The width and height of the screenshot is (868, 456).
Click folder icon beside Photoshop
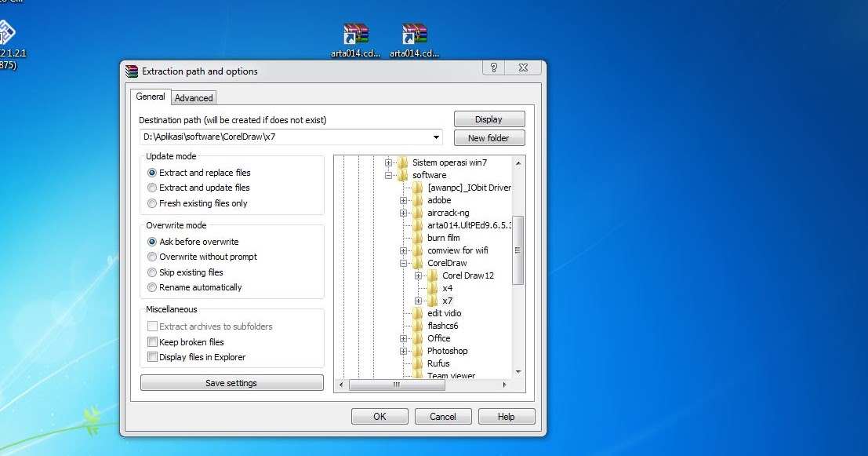[x=417, y=351]
